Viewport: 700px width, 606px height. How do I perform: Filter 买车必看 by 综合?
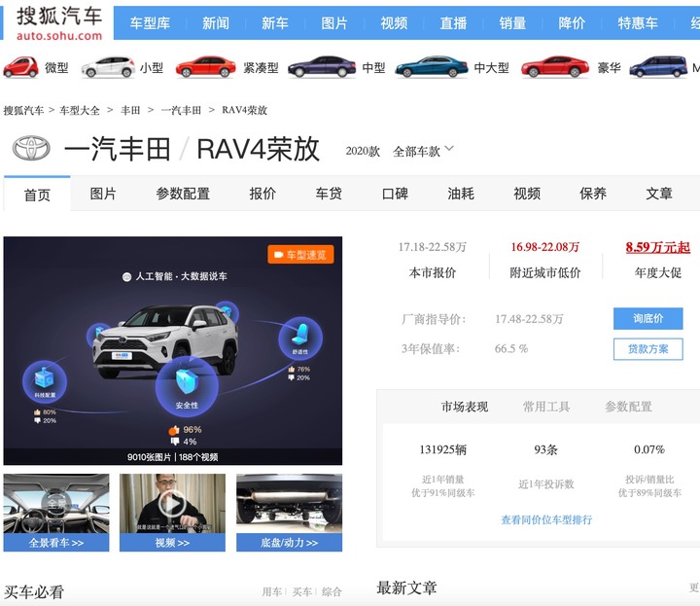[x=332, y=592]
